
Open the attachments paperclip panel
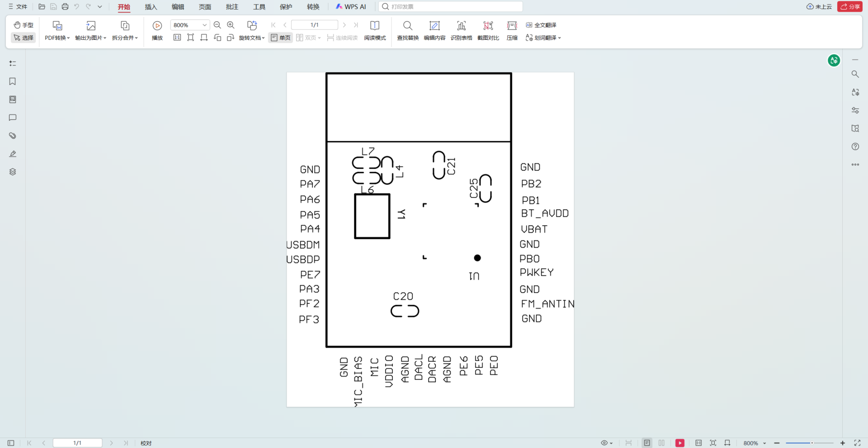tap(13, 136)
